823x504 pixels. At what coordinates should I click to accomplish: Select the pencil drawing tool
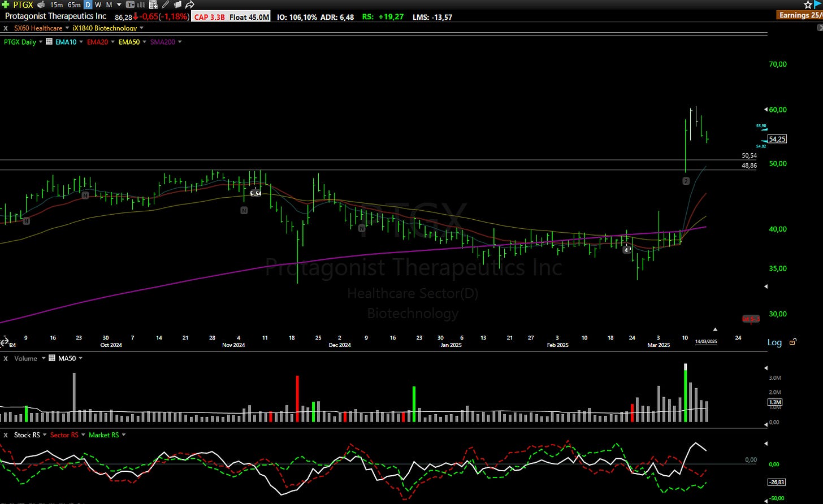tap(166, 5)
